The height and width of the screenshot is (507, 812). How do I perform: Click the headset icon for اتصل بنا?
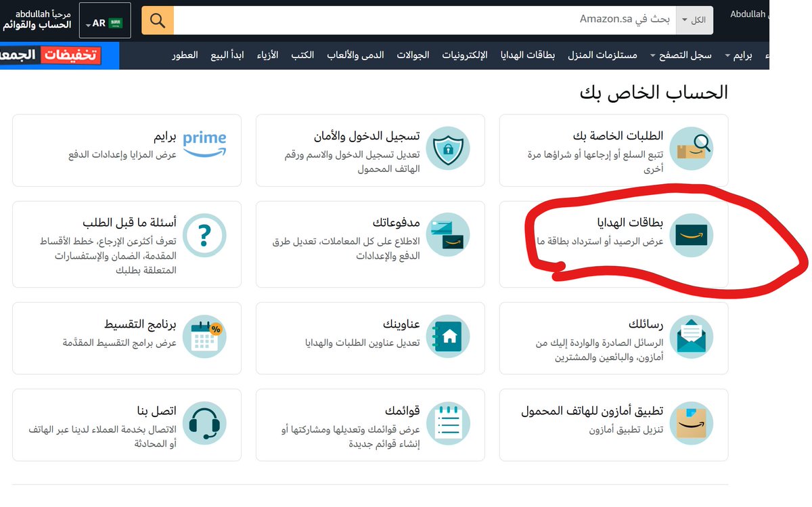[x=204, y=423]
